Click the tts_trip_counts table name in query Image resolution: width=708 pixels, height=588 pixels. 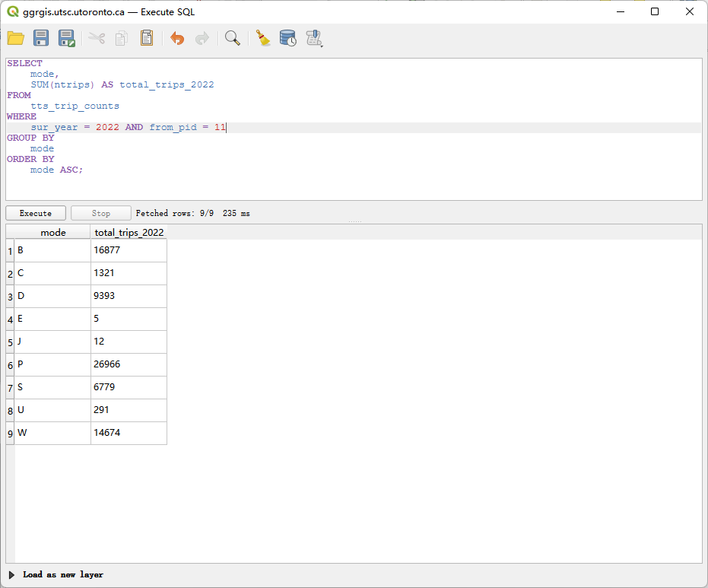[x=75, y=106]
